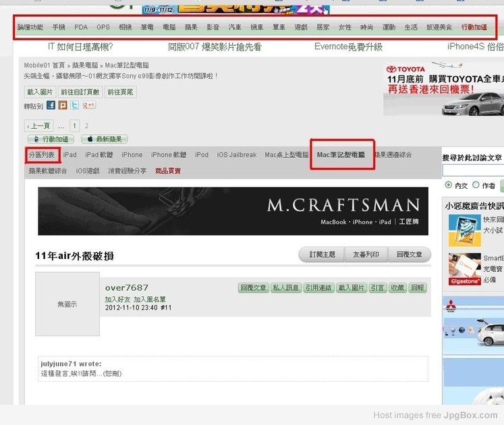Share to Twitter using the bird icon
This screenshot has height=425, width=504.
tap(75, 105)
